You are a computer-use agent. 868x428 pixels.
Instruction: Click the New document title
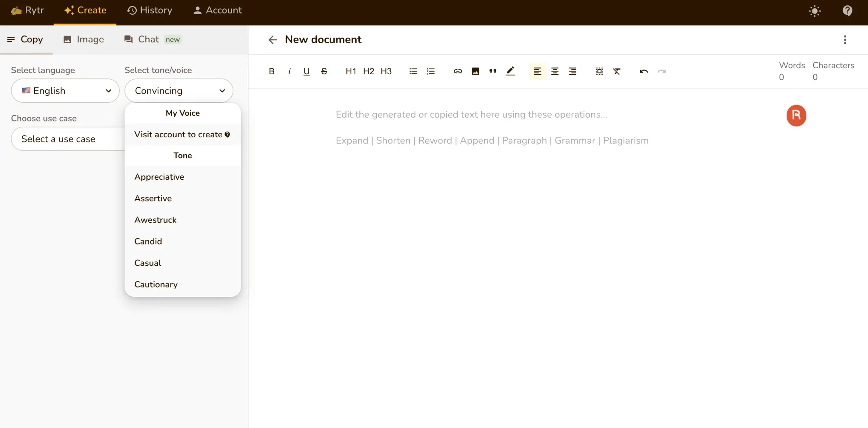tap(323, 39)
